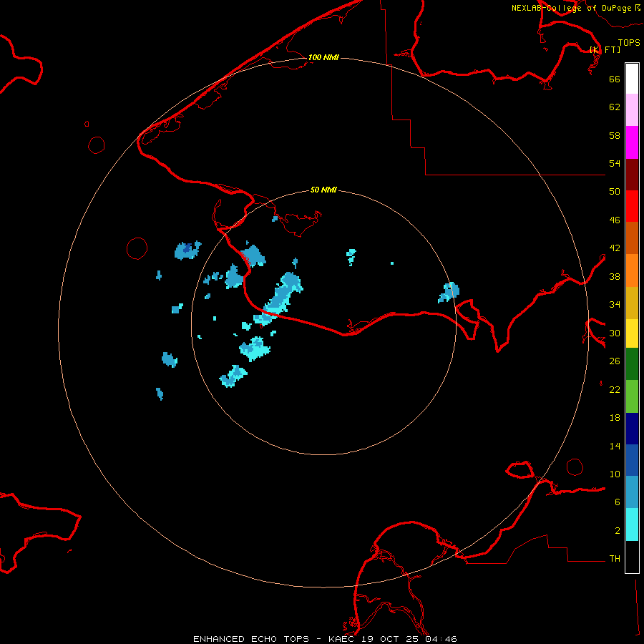
Task: Choose the dark green legend swatch
Action: pos(632,364)
